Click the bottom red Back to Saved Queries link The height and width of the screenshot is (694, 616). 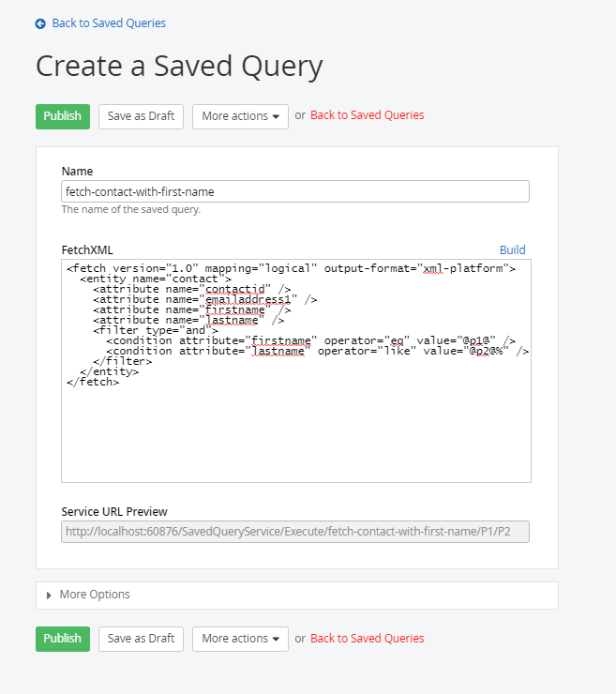click(368, 639)
